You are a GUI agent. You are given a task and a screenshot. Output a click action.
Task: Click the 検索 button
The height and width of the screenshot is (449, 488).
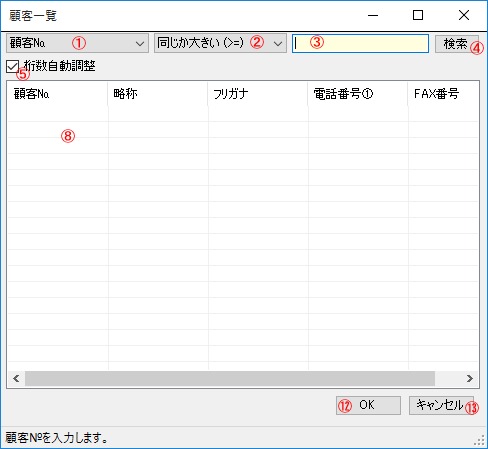[x=457, y=44]
